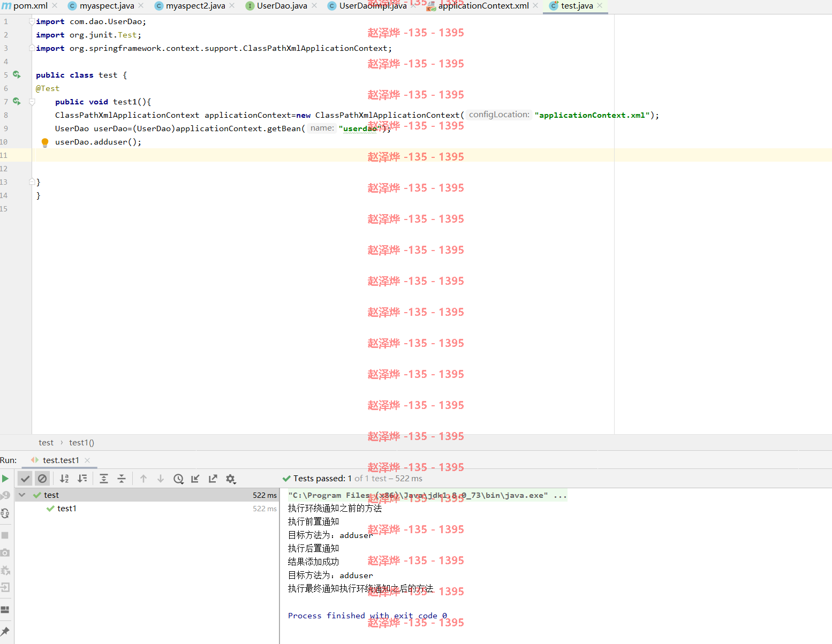Click the 'Tests passed: 1' status label
The height and width of the screenshot is (644, 832).
(322, 479)
